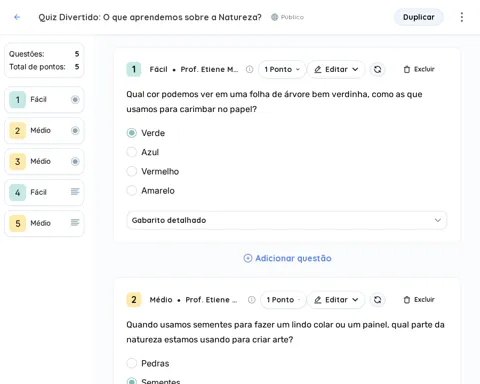Click multiple-choice icon on sidebar item 2
Image resolution: width=480 pixels, height=384 pixels.
click(75, 130)
